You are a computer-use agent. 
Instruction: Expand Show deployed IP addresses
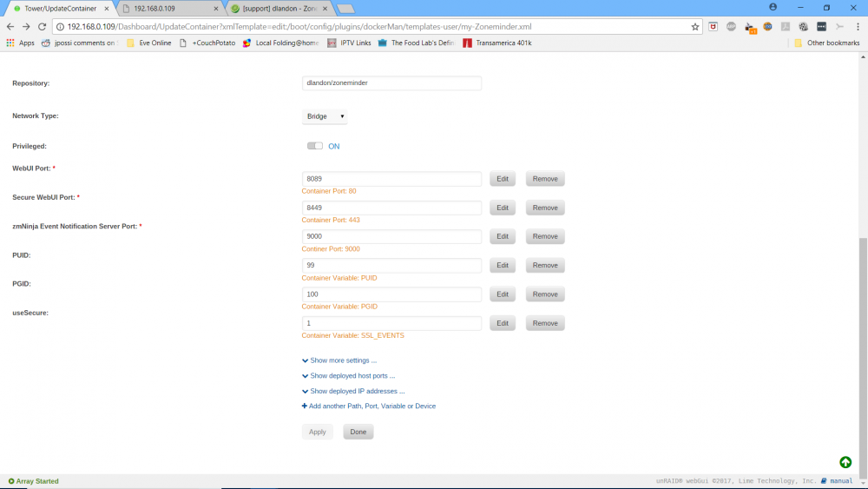[x=353, y=392]
